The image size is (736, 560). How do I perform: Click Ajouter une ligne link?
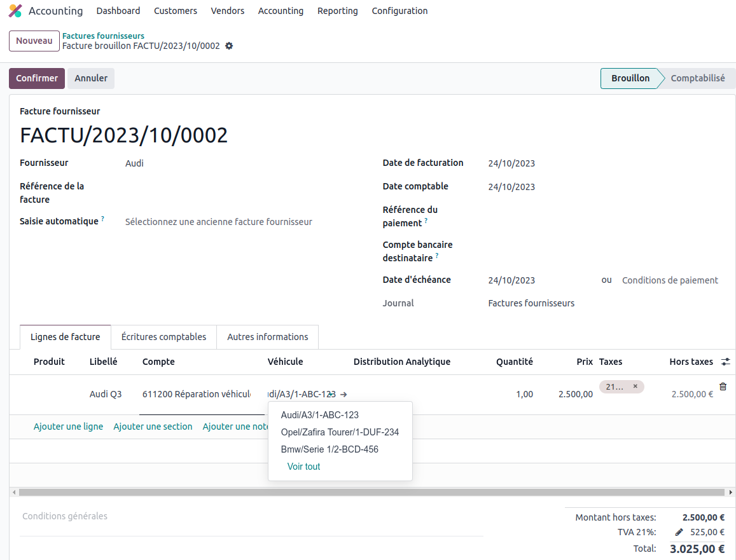click(x=68, y=427)
